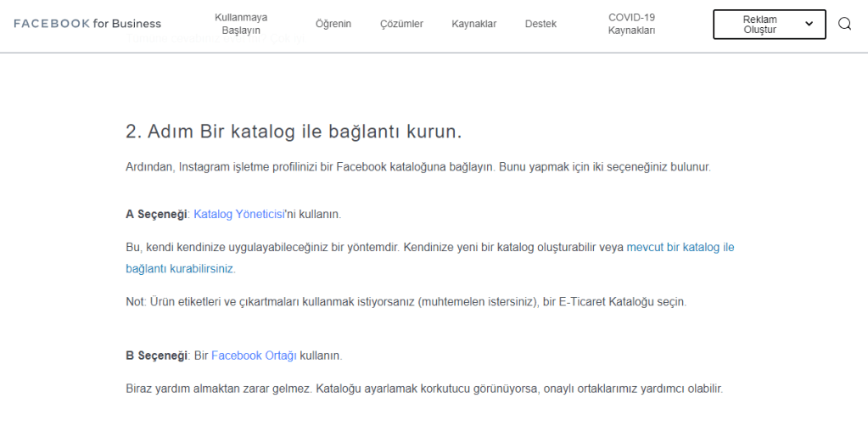
Task: Click the Biraz yardım almaktan zarar gelmez paragraph
Action: tap(424, 389)
